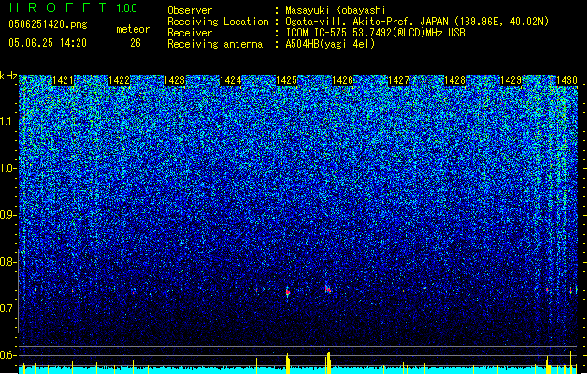This screenshot has width=588, height=374.
Task: Click the 1421 time marker
Action: click(63, 80)
